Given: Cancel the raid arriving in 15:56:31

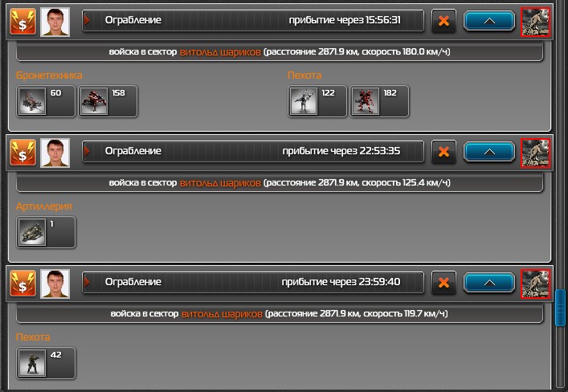Looking at the screenshot, I should [x=443, y=21].
